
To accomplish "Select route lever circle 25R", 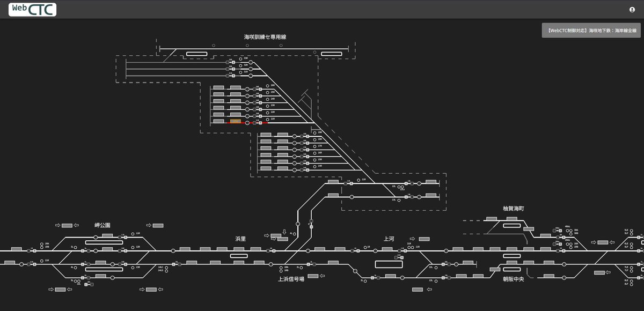I will 267,92.
